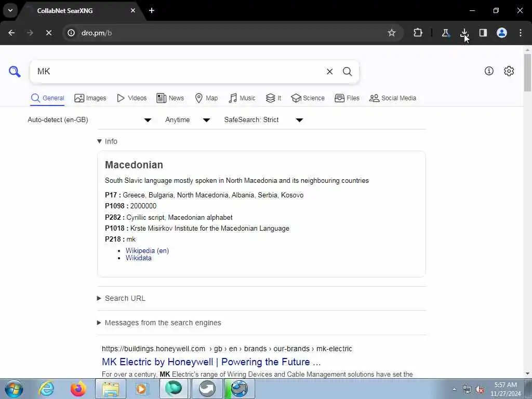Switch to the News tab
This screenshot has width=532, height=399.
point(170,98)
